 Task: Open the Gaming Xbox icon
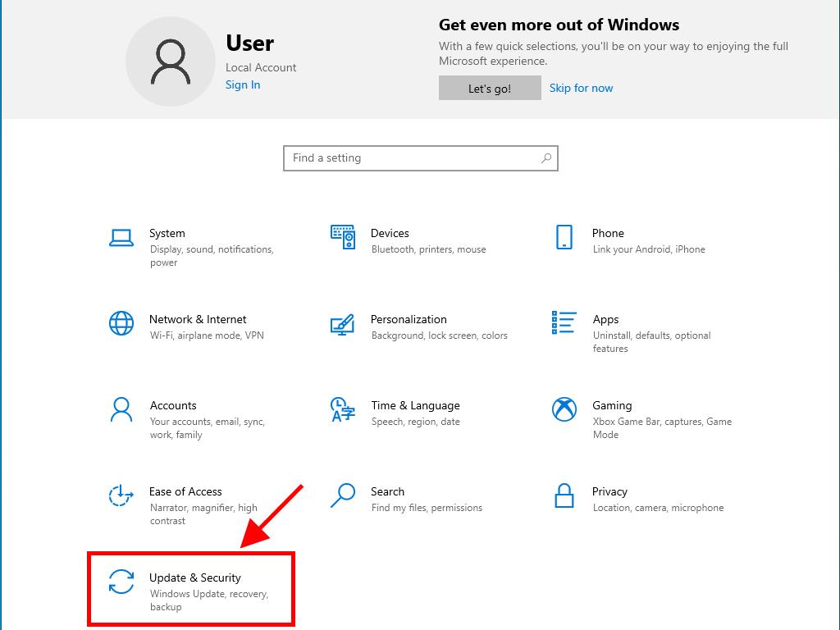[x=564, y=409]
